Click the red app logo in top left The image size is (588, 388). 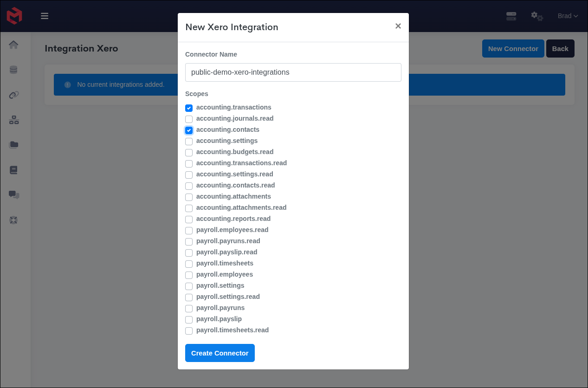pyautogui.click(x=14, y=15)
